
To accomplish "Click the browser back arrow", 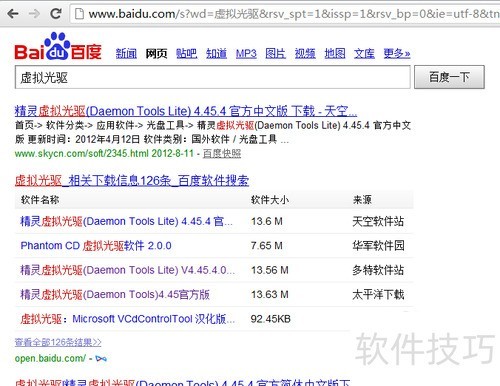I will [x=13, y=14].
